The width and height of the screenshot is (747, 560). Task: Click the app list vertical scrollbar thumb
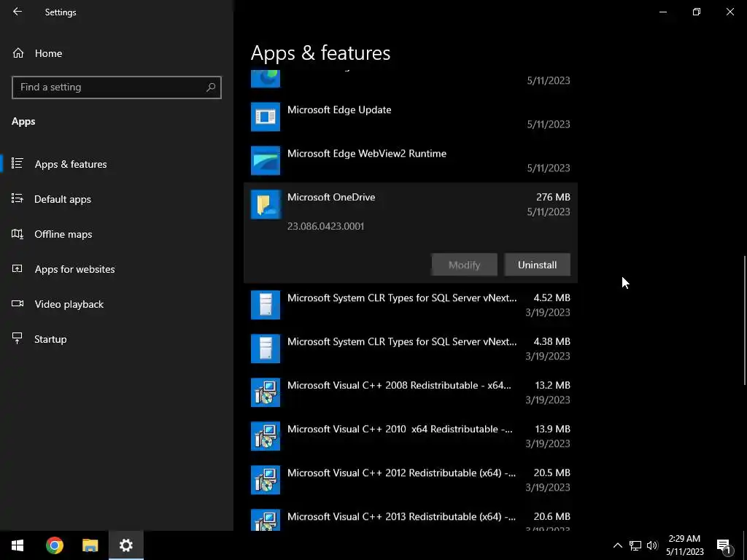point(744,321)
